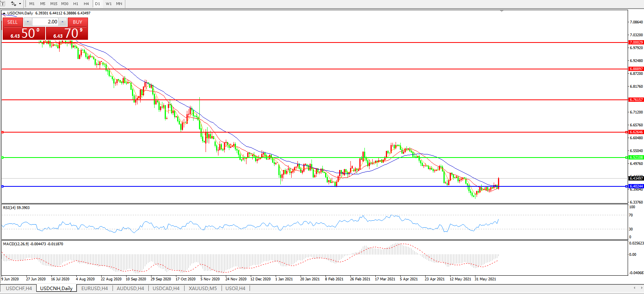Switch chart to M15 timeframe

click(54, 4)
